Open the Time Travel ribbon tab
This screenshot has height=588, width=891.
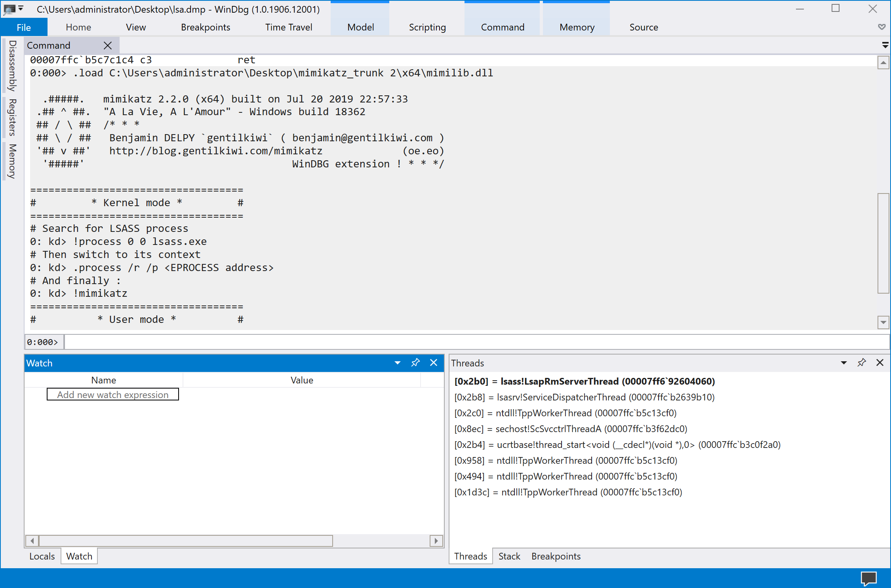point(288,27)
